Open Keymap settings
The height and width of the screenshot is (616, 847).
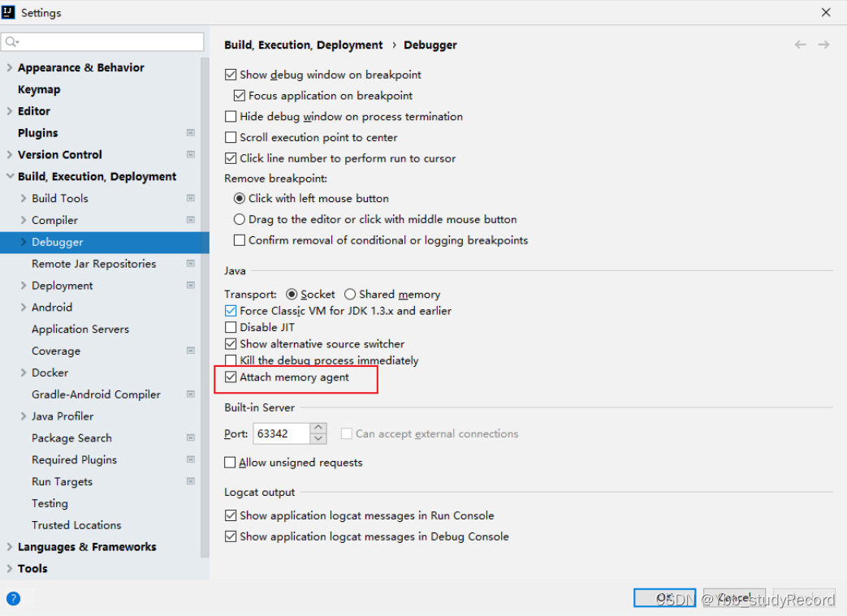pos(39,89)
